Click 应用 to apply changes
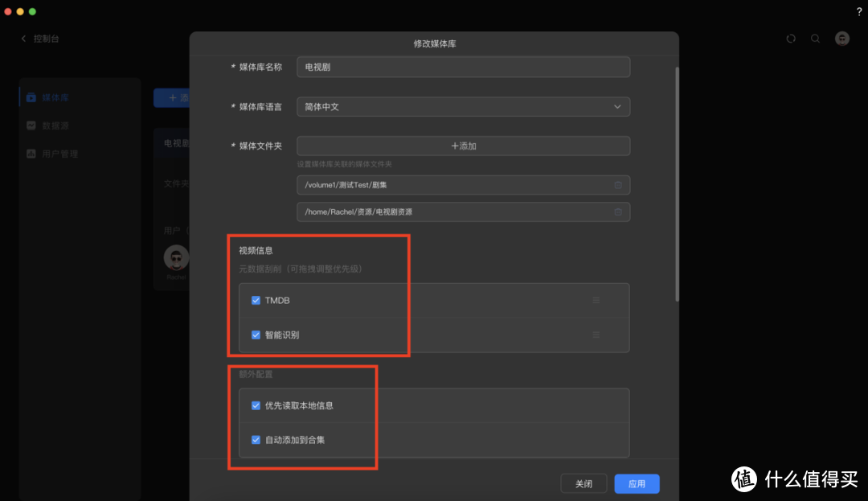The height and width of the screenshot is (501, 868). [637, 483]
